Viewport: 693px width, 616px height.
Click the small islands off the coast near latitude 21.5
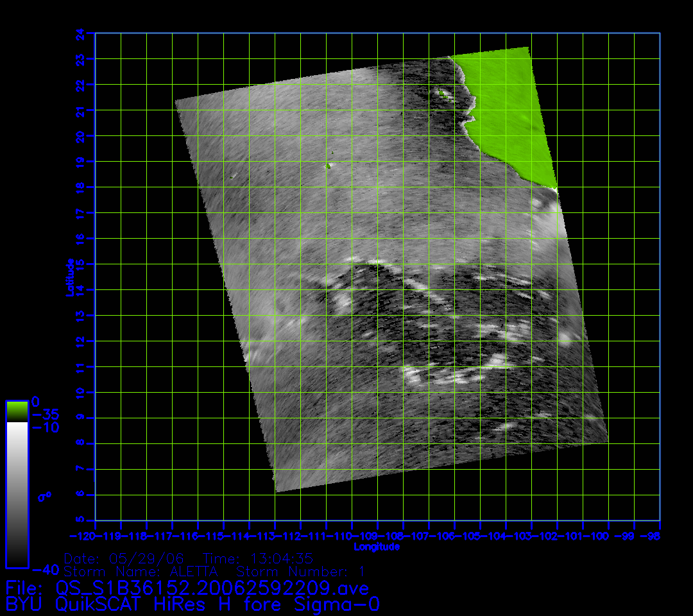click(443, 95)
